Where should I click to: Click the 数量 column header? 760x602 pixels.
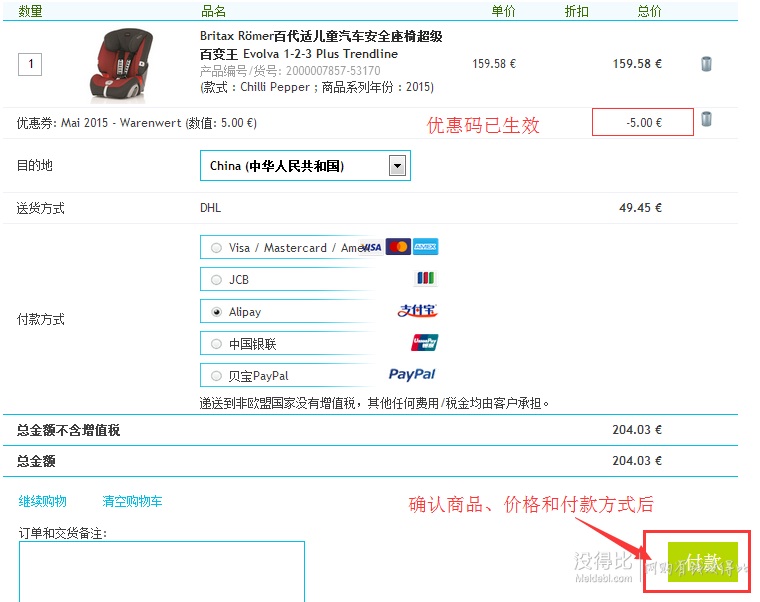30,11
